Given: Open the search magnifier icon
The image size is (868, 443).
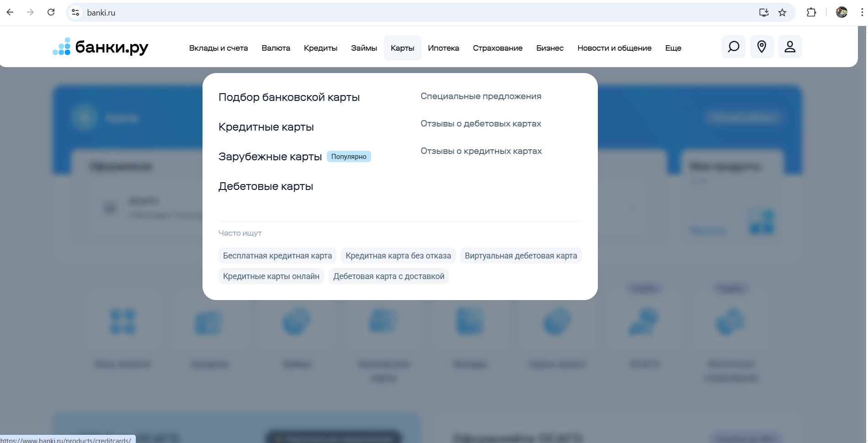Looking at the screenshot, I should point(733,47).
